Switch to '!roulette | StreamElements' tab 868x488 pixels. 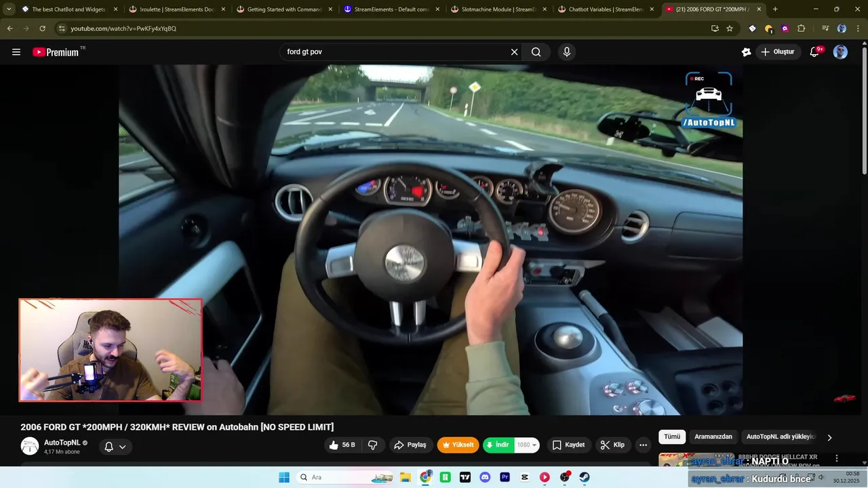point(176,9)
